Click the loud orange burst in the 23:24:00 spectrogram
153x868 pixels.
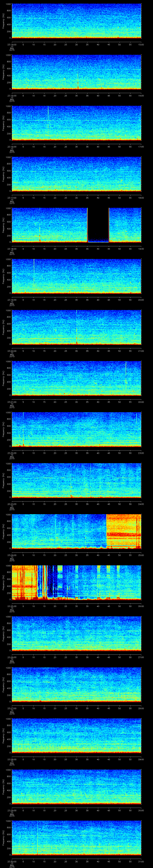click(124, 531)
